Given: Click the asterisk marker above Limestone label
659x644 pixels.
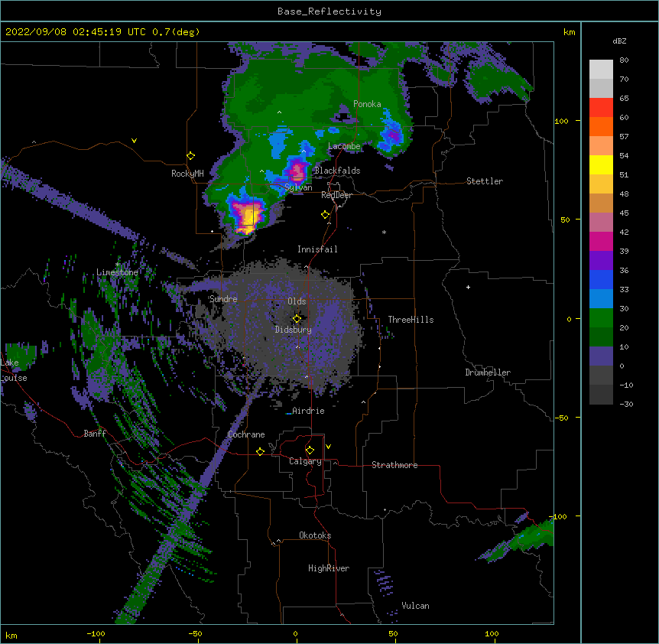Looking at the screenshot, I should click(117, 265).
